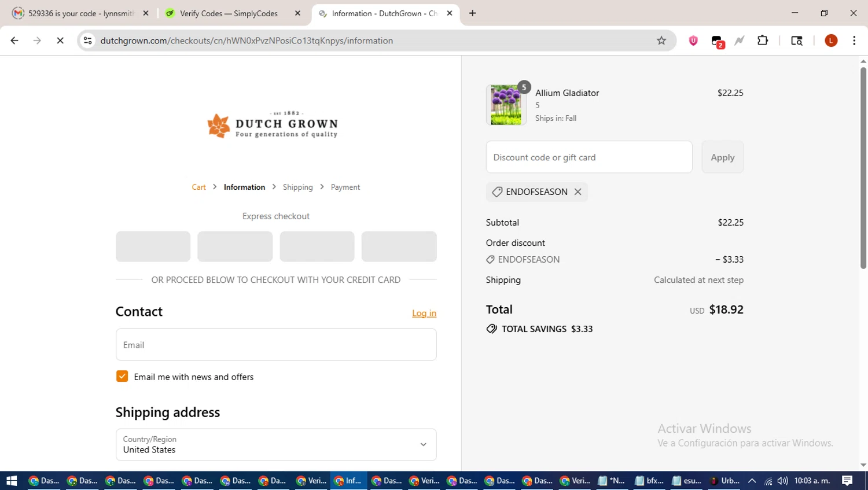View site information icon in address bar
The image size is (868, 490).
88,40
